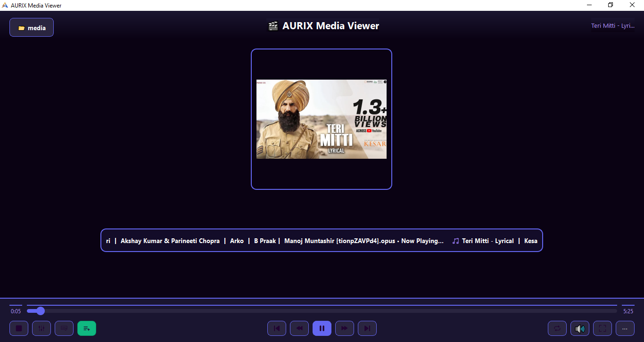Toggle the subtitles caption icon

tap(64, 328)
